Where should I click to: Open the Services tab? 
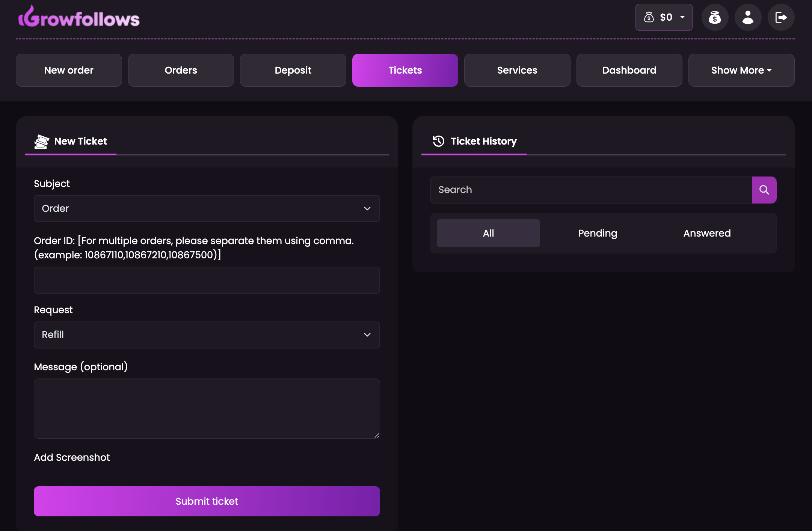pos(517,70)
